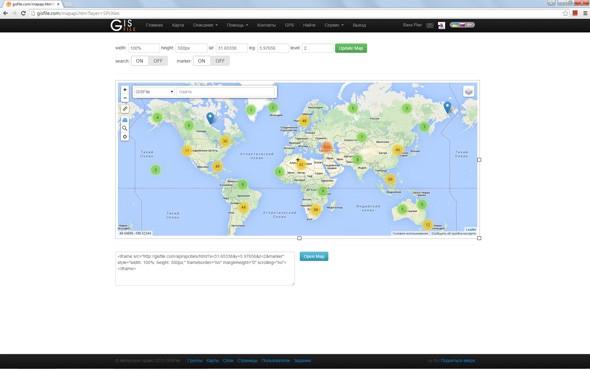Open the GISFile dropdown in map search bar
590x369 pixels.
coord(154,92)
